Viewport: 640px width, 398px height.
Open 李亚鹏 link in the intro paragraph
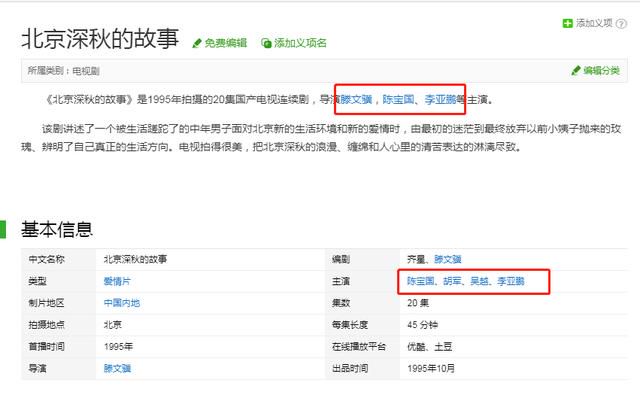tap(440, 99)
